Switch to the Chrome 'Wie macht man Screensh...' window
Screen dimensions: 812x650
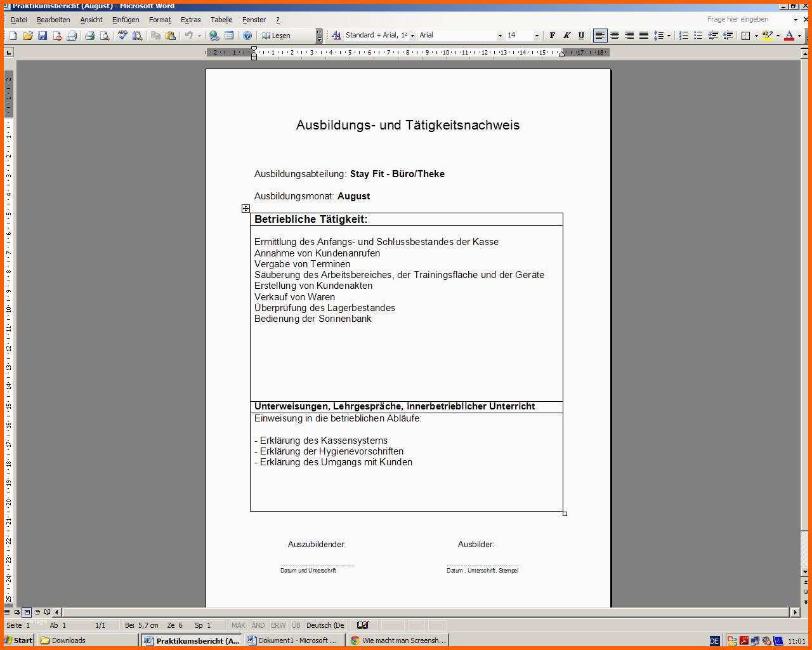(398, 640)
